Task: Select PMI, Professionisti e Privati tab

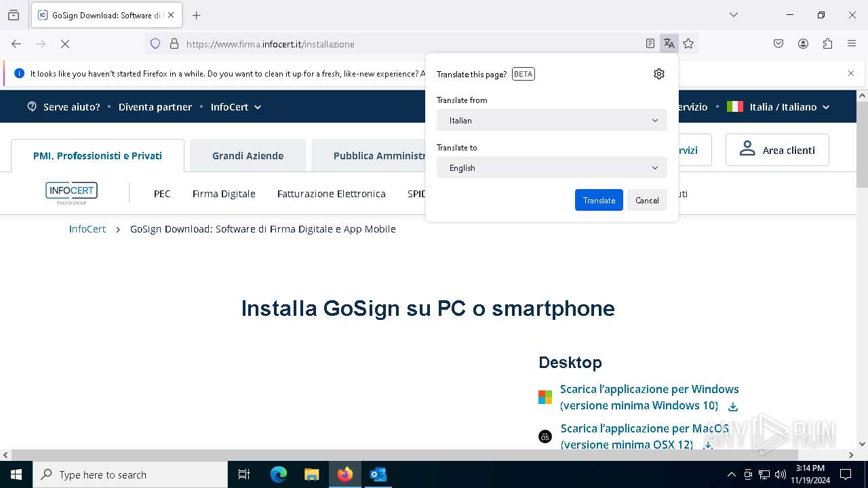Action: [x=98, y=156]
